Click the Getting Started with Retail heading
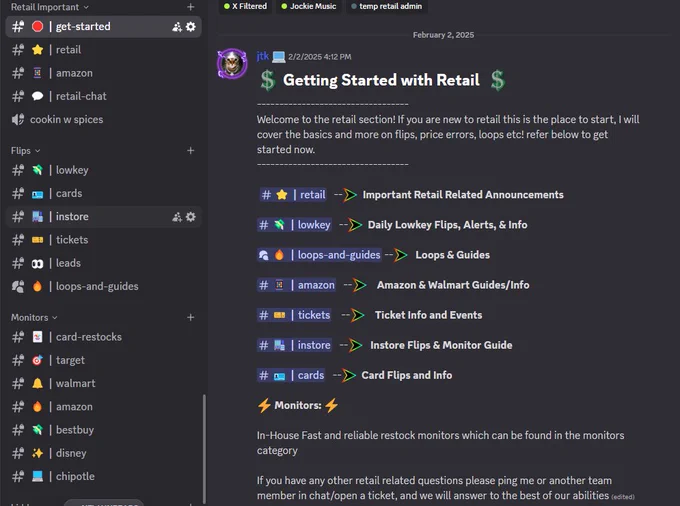The image size is (680, 506). [x=381, y=80]
